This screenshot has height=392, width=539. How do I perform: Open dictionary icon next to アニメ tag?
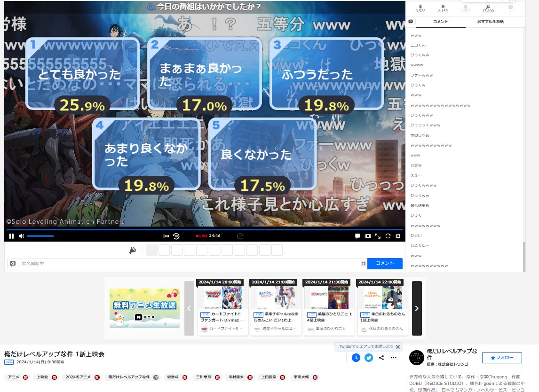[x=25, y=377]
